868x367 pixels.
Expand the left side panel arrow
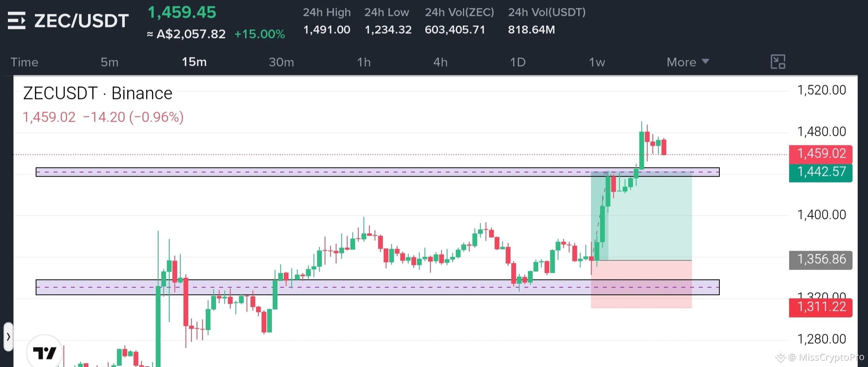pos(8,337)
